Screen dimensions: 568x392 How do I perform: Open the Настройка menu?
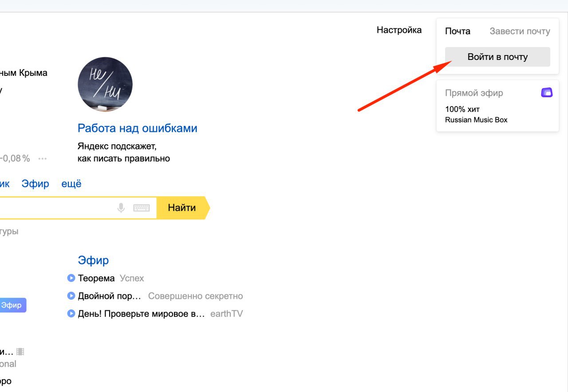pyautogui.click(x=399, y=30)
